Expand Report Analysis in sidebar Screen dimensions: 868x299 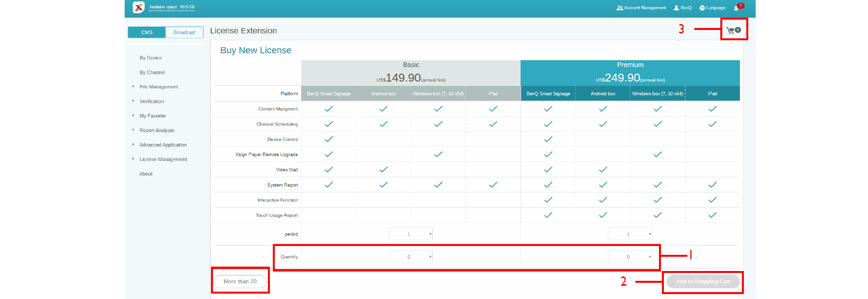click(157, 131)
